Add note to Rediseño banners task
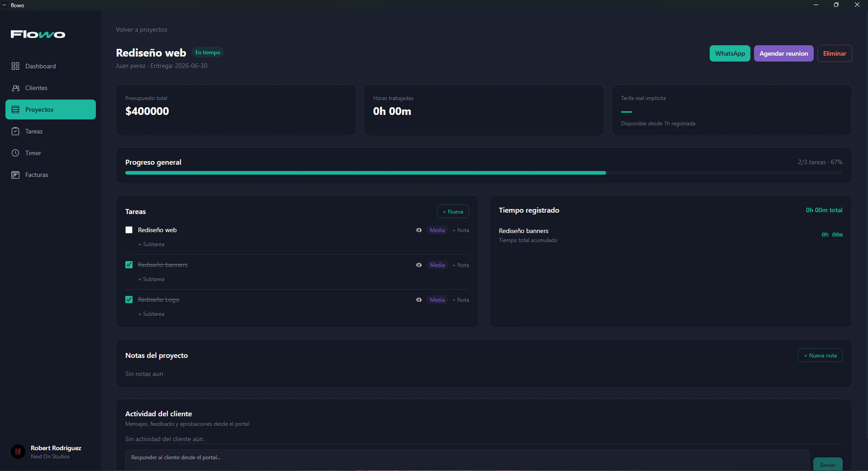Viewport: 868px width, 471px height. (x=460, y=265)
